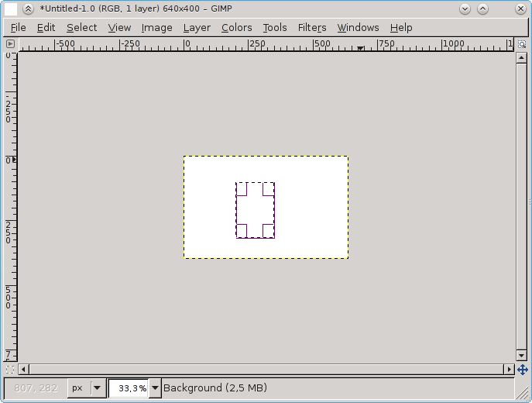Open the Filters menu
Image resolution: width=532 pixels, height=403 pixels.
312,27
